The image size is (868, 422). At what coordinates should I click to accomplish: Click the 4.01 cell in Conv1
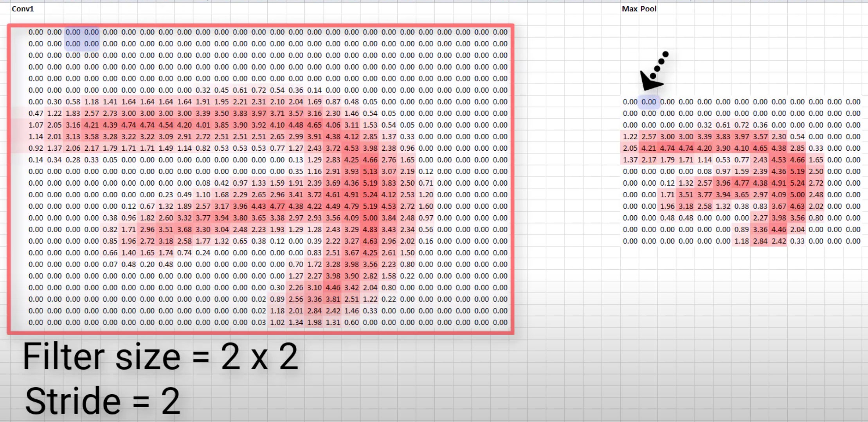coord(203,125)
